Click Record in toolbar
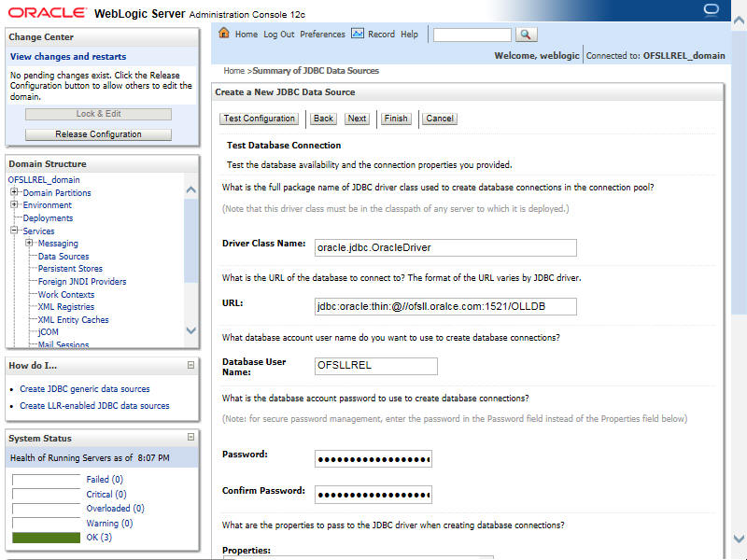 [381, 35]
